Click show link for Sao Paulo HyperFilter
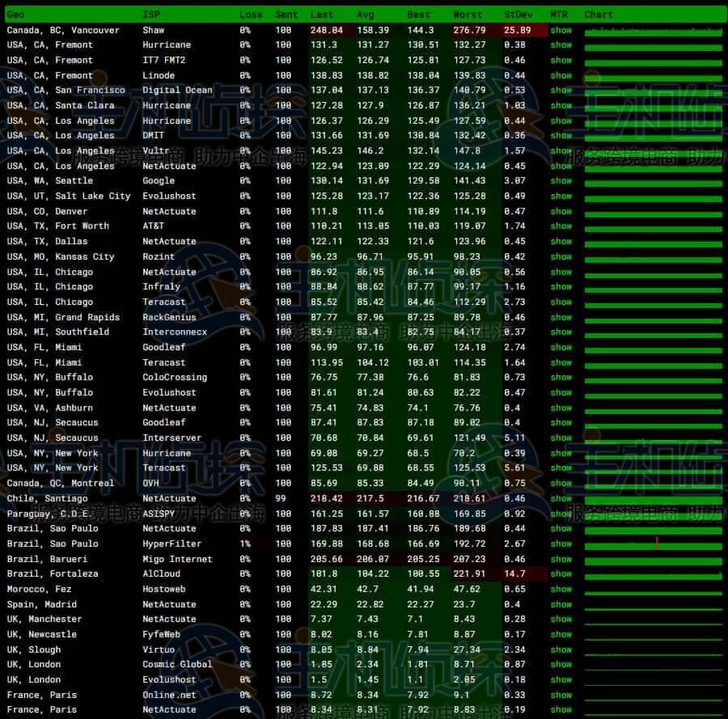Image resolution: width=728 pixels, height=719 pixels. (561, 543)
